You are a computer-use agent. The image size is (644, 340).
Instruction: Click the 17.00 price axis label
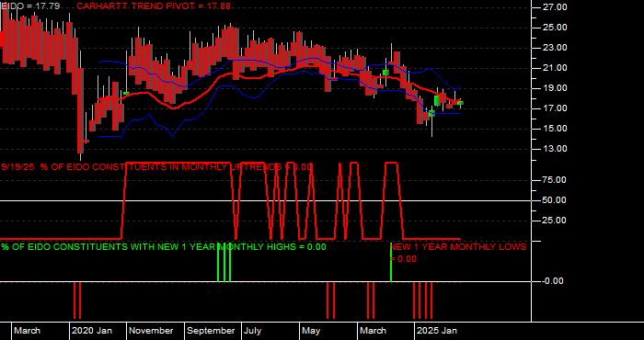point(556,108)
